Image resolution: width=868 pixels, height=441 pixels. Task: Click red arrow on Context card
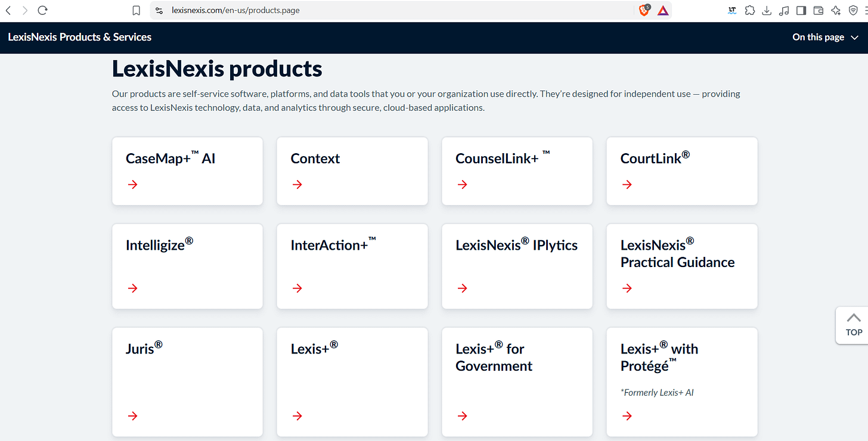click(x=297, y=185)
